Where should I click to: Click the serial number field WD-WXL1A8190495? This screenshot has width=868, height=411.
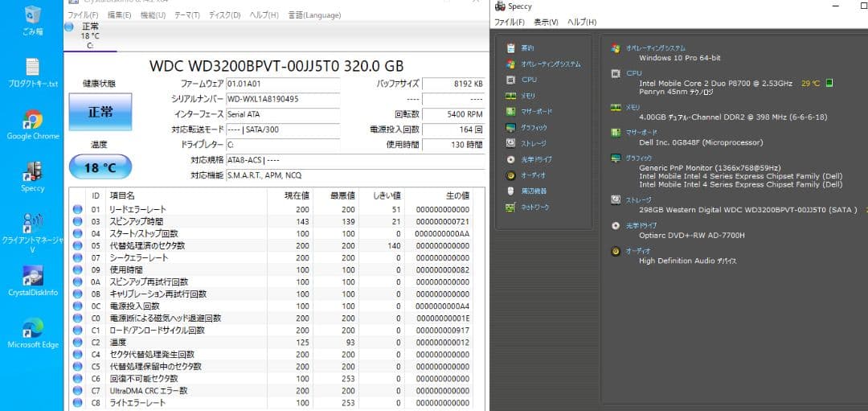click(x=283, y=99)
